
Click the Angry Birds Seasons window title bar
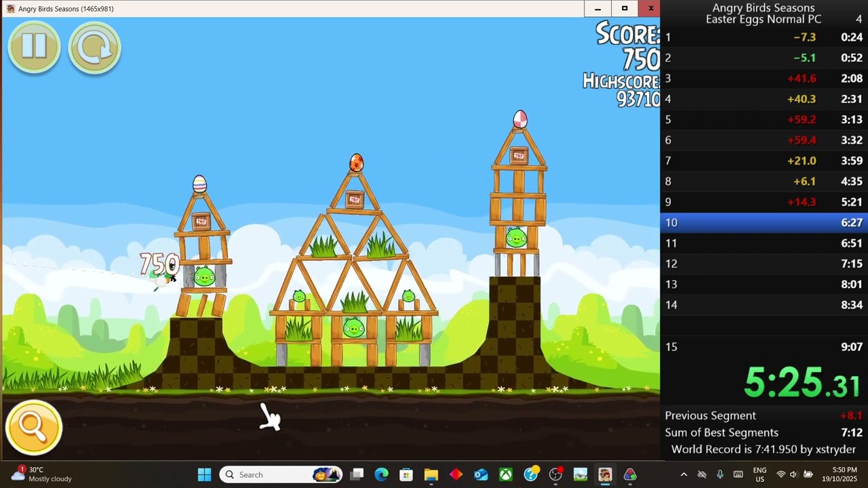coord(292,8)
